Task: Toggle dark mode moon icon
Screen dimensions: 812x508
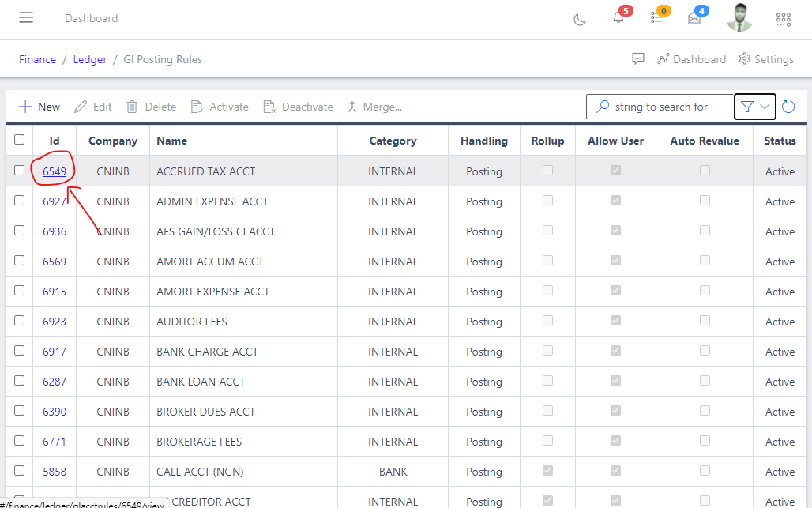Action: coord(580,19)
